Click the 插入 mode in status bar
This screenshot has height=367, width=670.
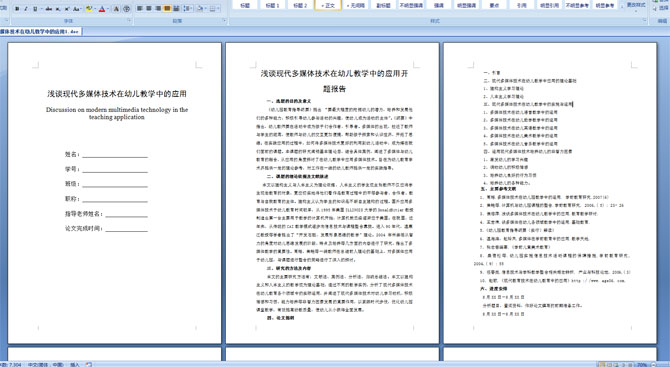coord(75,364)
